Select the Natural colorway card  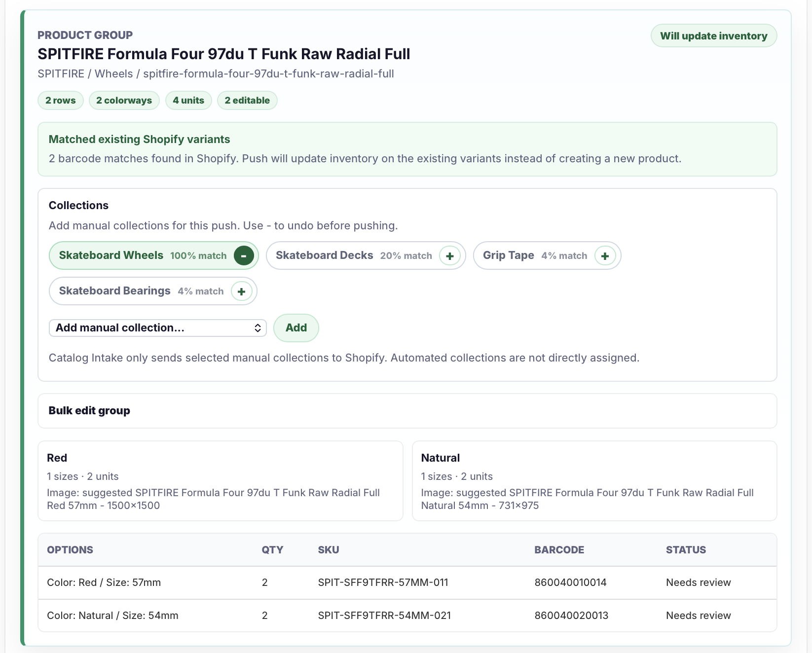594,481
